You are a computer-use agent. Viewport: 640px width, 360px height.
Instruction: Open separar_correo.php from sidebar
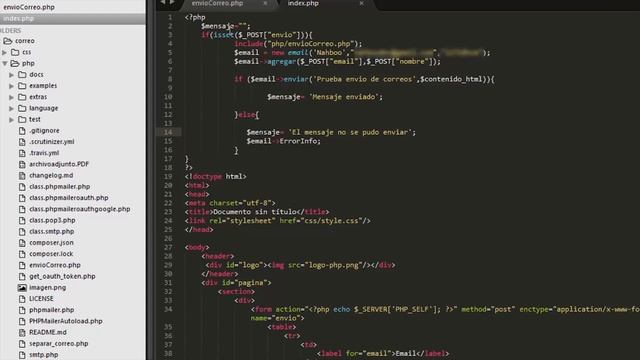[58, 344]
